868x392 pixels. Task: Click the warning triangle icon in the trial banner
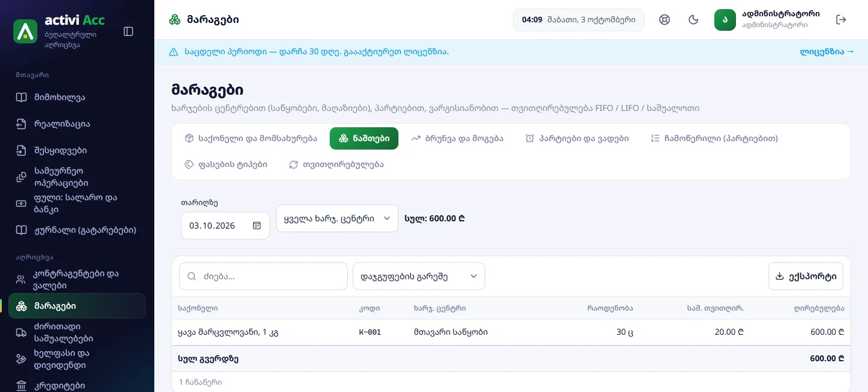pos(174,52)
